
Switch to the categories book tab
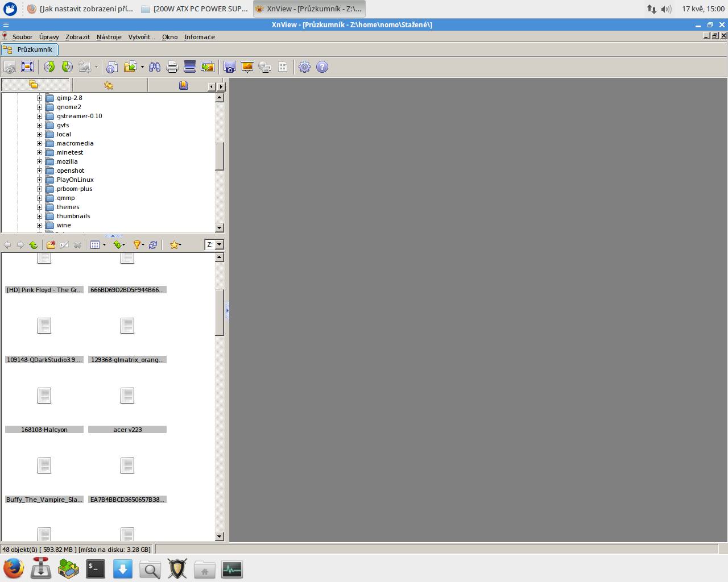point(183,85)
